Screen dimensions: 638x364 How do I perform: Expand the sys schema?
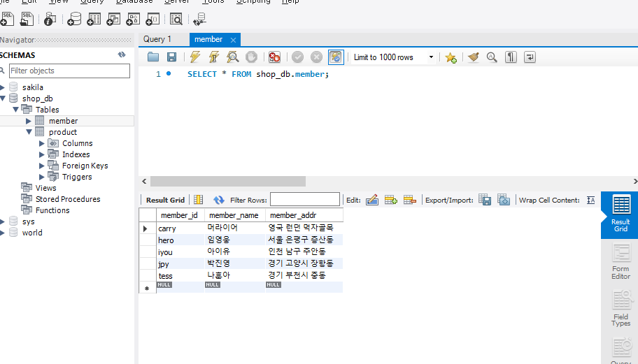coord(3,221)
